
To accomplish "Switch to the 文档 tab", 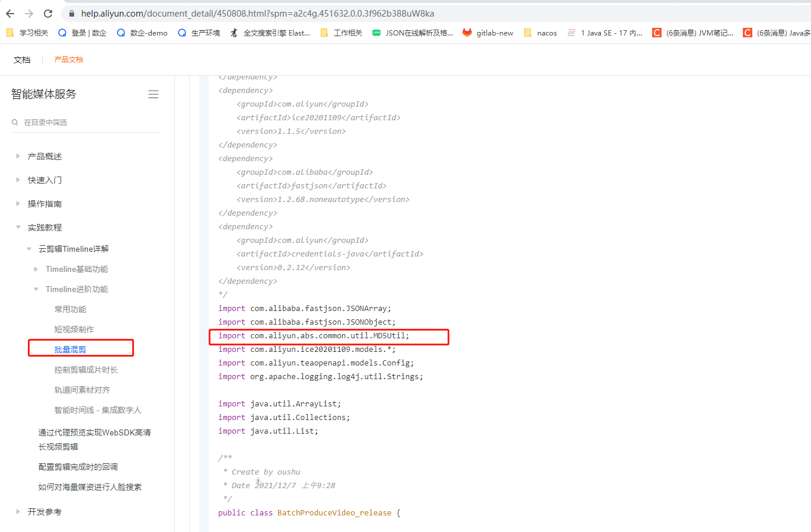I will click(x=22, y=59).
